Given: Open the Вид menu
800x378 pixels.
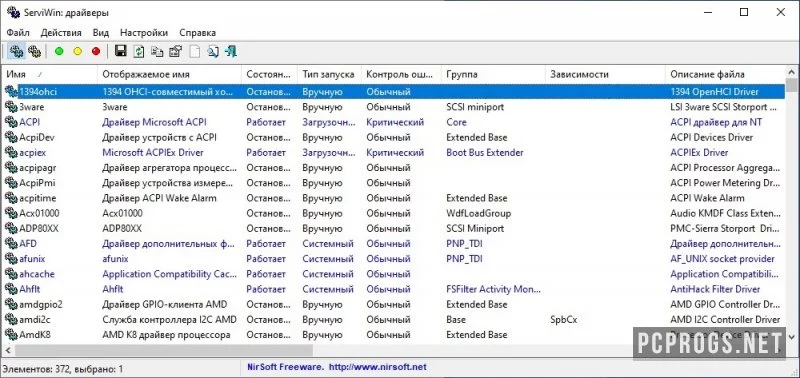Looking at the screenshot, I should click(x=101, y=33).
